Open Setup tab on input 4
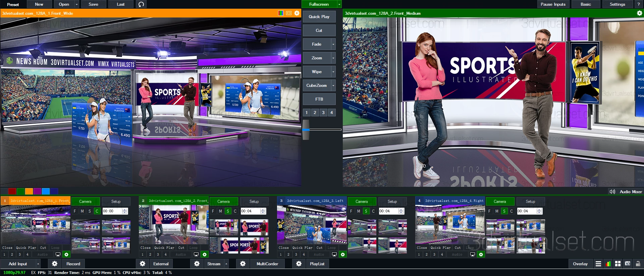This screenshot has width=644, height=276. (531, 202)
